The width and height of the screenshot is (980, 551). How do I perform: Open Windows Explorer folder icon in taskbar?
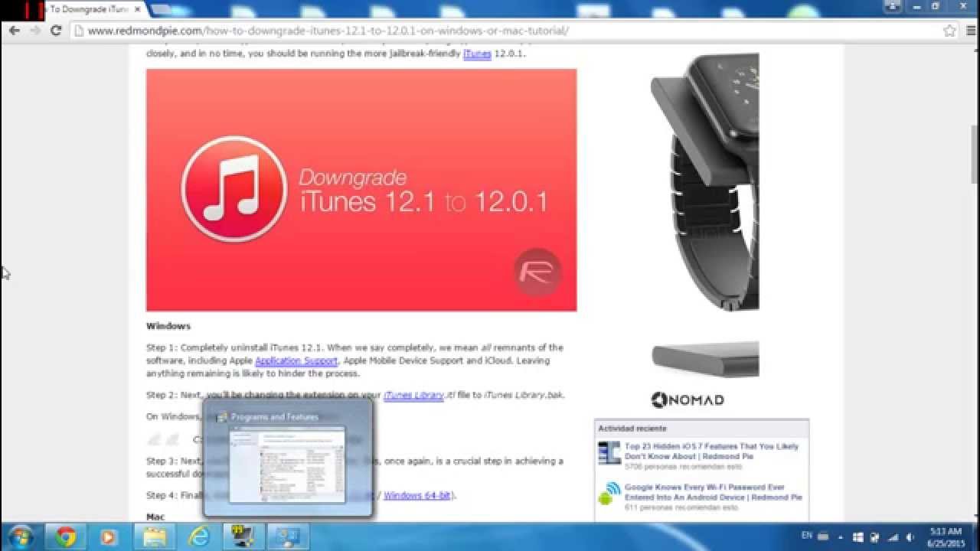click(154, 536)
